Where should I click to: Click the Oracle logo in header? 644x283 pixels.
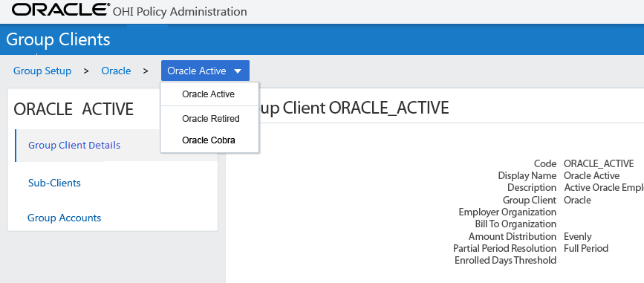(61, 10)
